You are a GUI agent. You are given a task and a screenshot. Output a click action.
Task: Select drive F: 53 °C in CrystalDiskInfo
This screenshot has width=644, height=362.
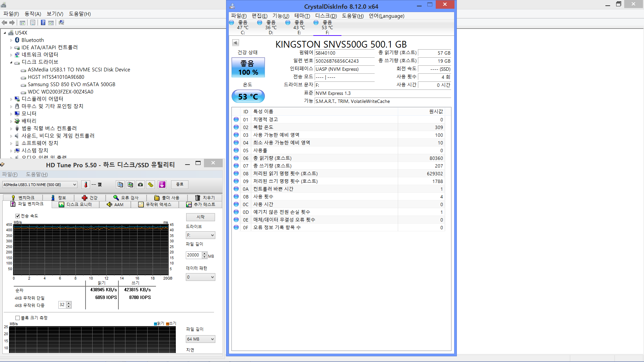tap(327, 27)
